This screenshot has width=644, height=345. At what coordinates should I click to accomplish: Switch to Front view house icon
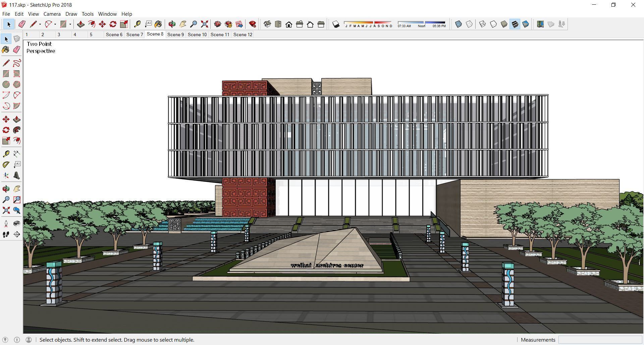pyautogui.click(x=289, y=24)
